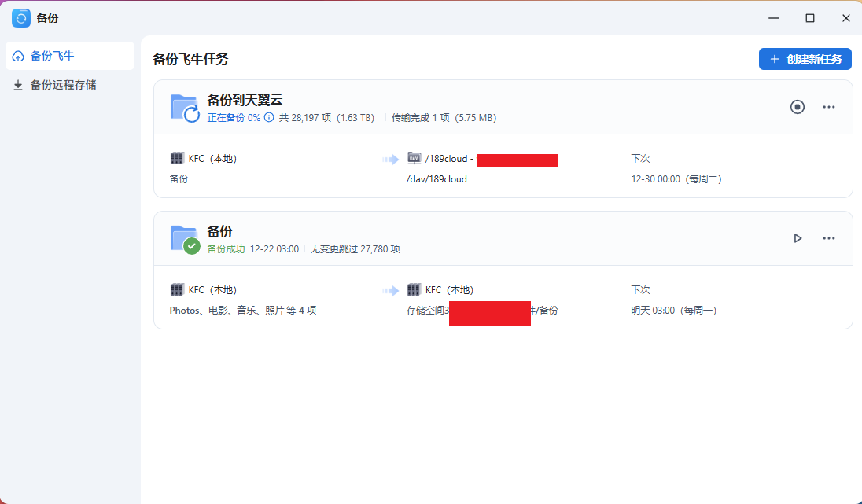Start the 备份 task with the play icon
Screen dimensions: 862x504
[x=798, y=238]
